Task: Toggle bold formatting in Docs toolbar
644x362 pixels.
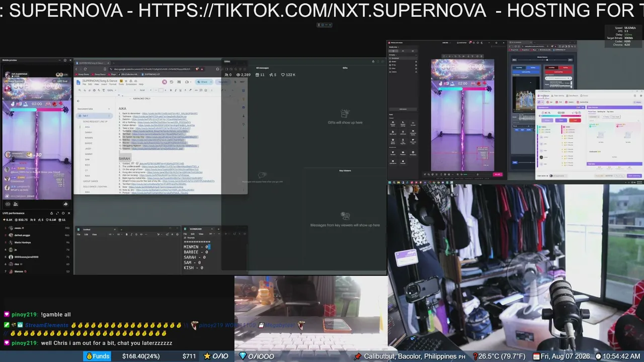Action: tap(171, 90)
